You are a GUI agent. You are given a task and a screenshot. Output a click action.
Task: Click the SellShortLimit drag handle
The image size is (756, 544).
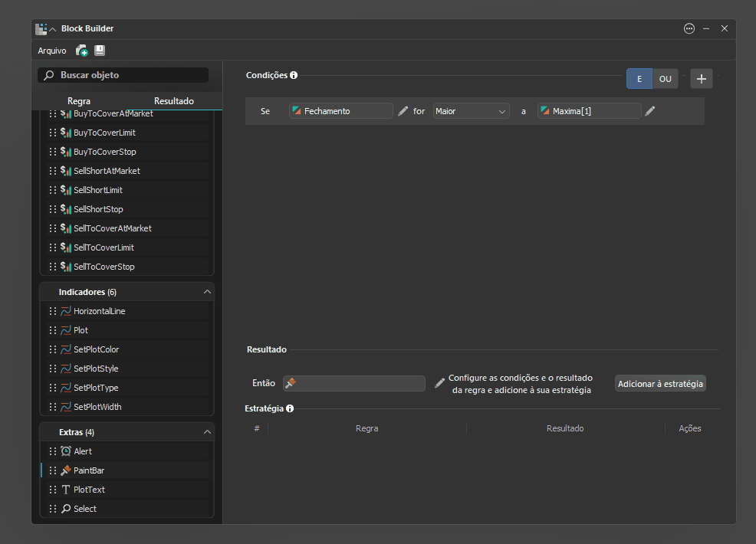pyautogui.click(x=53, y=190)
